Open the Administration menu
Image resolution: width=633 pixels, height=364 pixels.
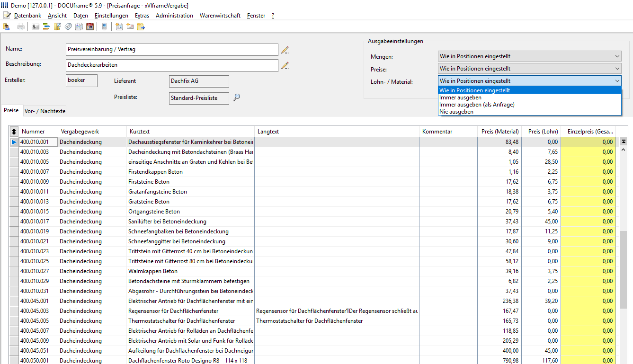pos(174,16)
